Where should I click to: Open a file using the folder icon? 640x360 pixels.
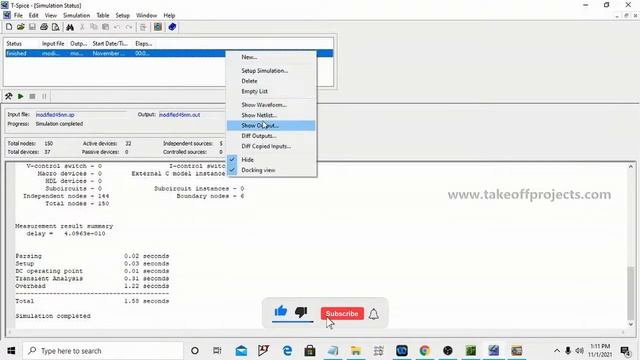coord(20,27)
